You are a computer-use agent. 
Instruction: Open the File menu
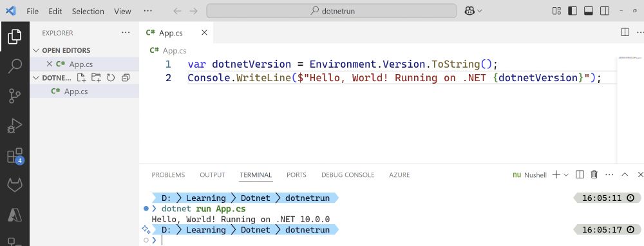point(32,12)
